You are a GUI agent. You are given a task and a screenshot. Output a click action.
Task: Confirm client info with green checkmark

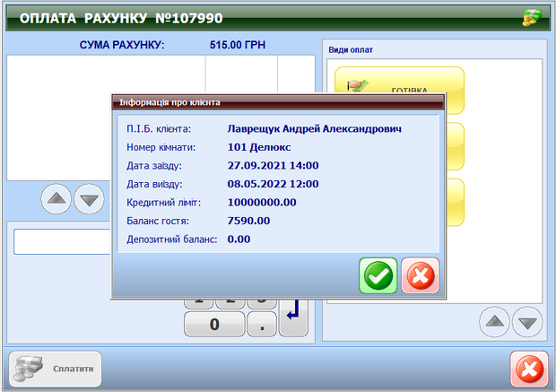click(378, 275)
